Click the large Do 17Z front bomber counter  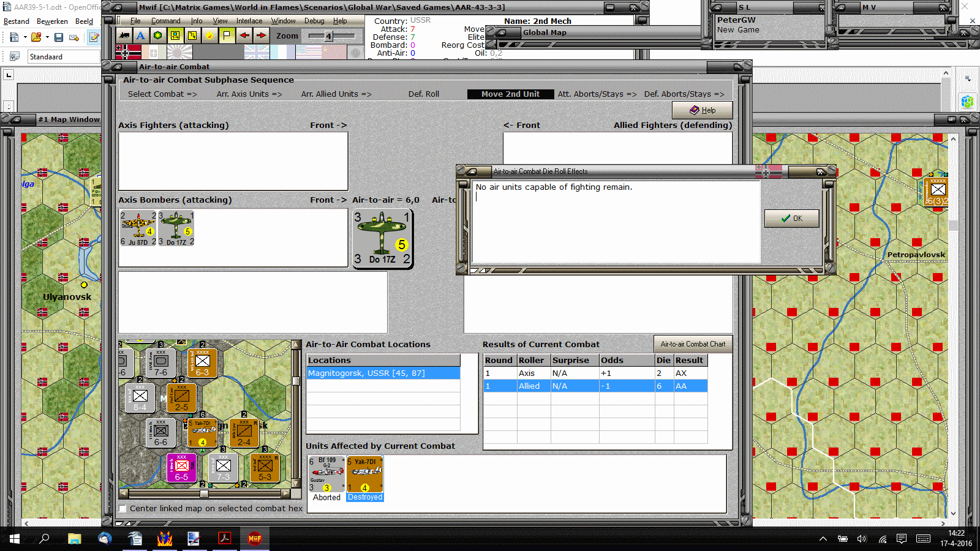[382, 238]
